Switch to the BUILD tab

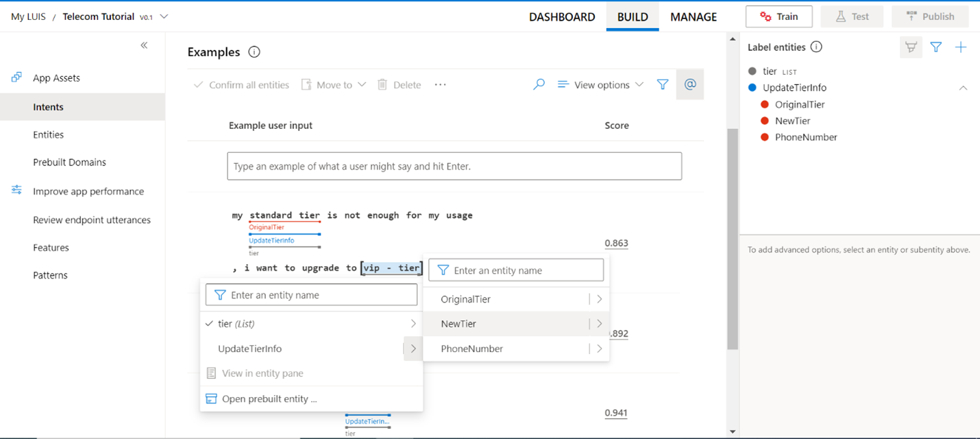coord(633,17)
